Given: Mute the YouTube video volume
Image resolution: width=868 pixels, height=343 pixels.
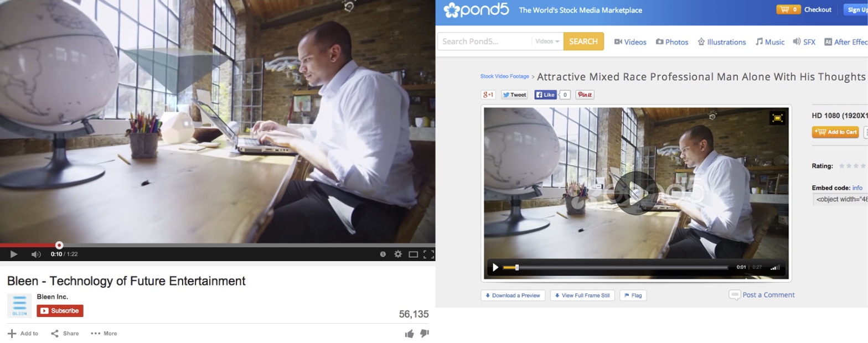Looking at the screenshot, I should (36, 254).
